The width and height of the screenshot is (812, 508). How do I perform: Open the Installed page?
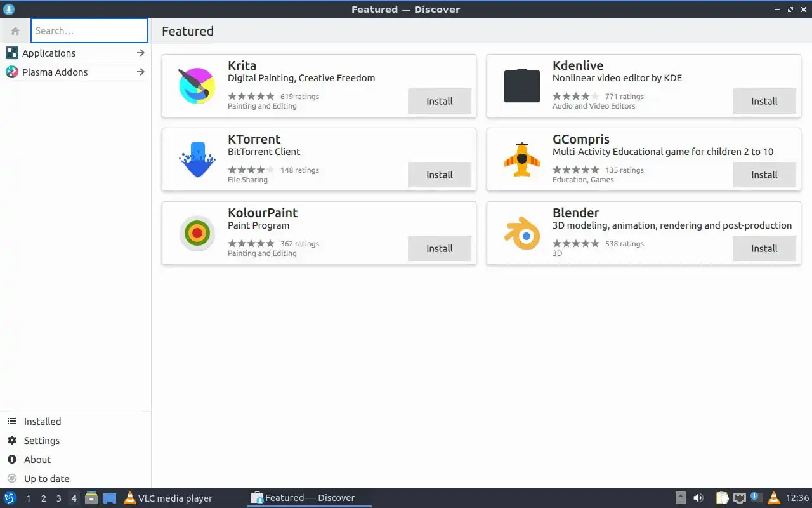coord(75,421)
